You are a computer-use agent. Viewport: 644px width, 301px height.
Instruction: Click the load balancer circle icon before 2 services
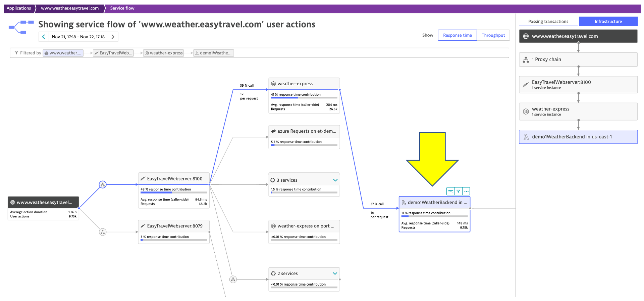point(233,279)
